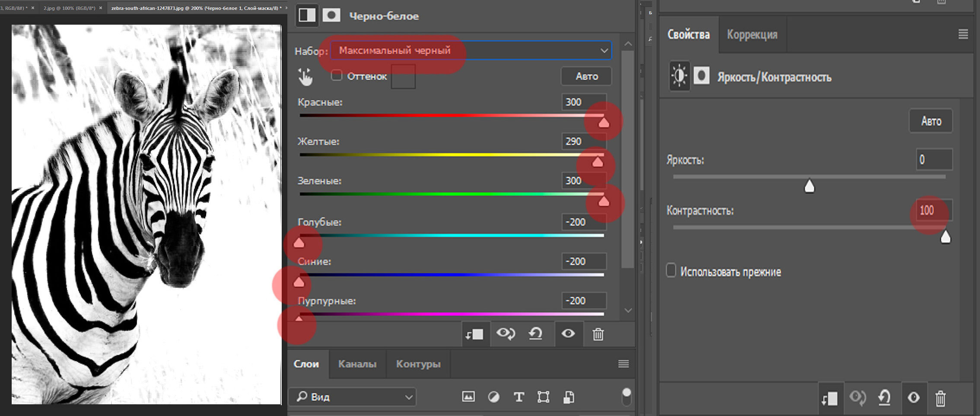Click the Оттенок tint color swatch
The height and width of the screenshot is (416, 980).
tap(403, 77)
